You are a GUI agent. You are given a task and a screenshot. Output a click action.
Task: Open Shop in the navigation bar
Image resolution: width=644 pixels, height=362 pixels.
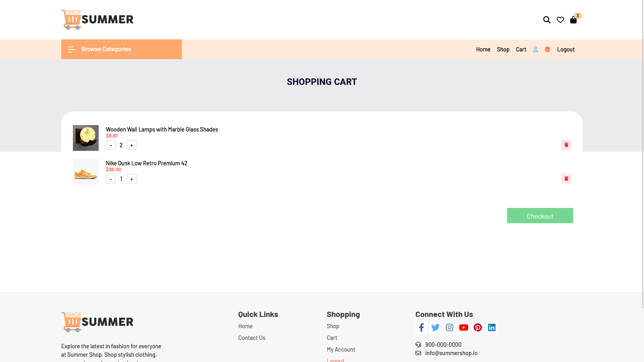click(x=503, y=49)
